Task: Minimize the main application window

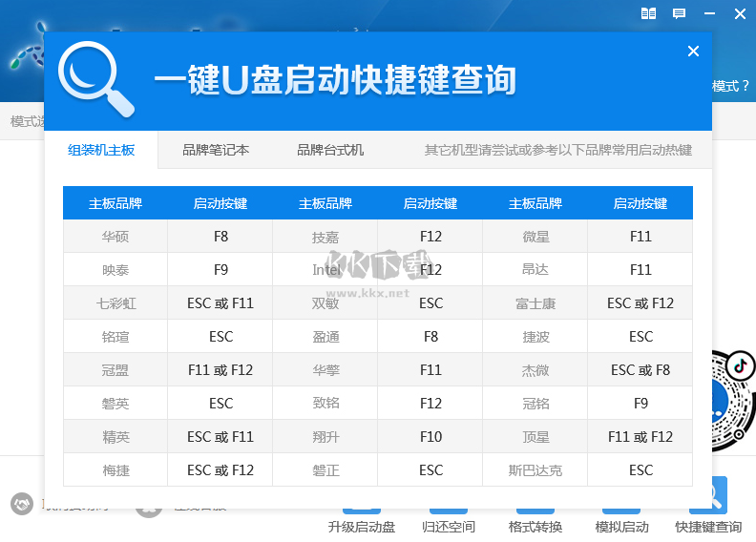Action: point(709,13)
